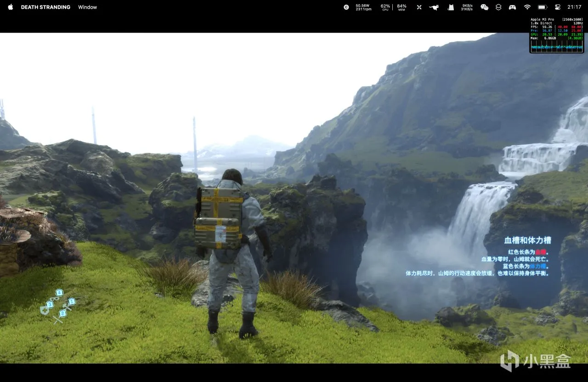Click the Mem 6.86GB readout in overlay
The width and height of the screenshot is (588, 382).
[543, 38]
